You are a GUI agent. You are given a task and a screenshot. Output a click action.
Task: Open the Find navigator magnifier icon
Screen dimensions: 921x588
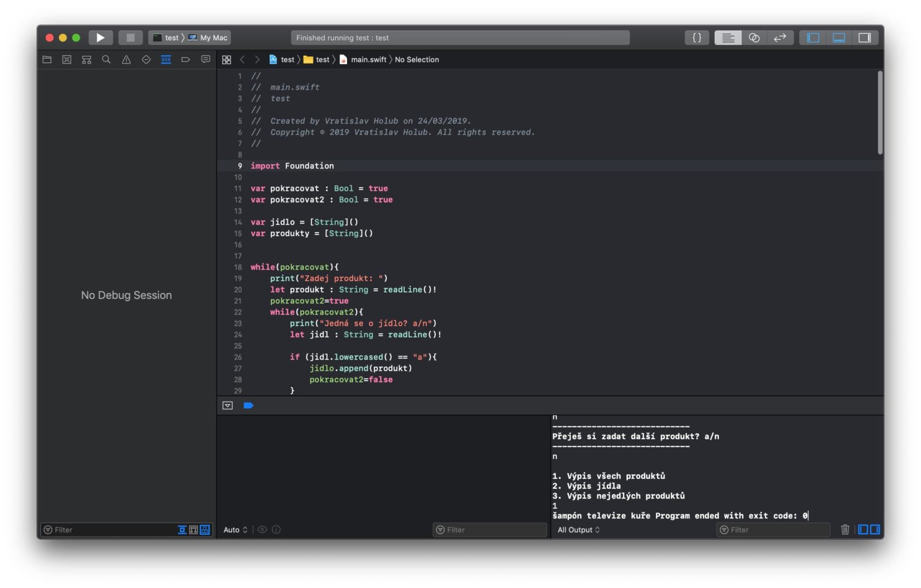coord(106,60)
